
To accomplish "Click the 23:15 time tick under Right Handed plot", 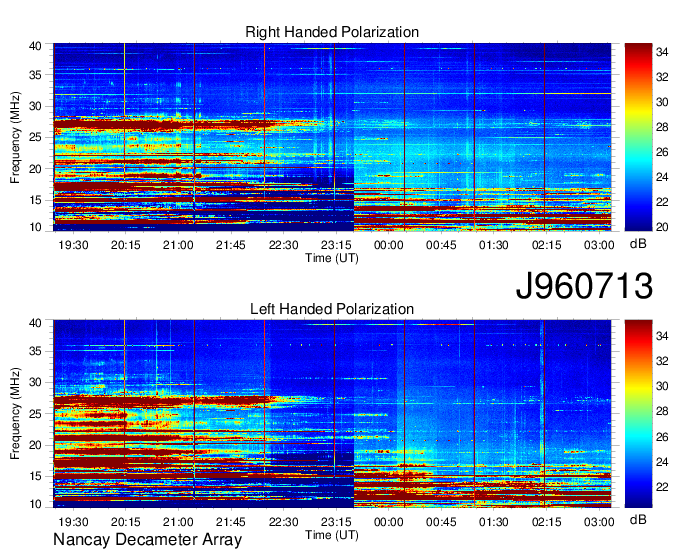I will [x=336, y=245].
